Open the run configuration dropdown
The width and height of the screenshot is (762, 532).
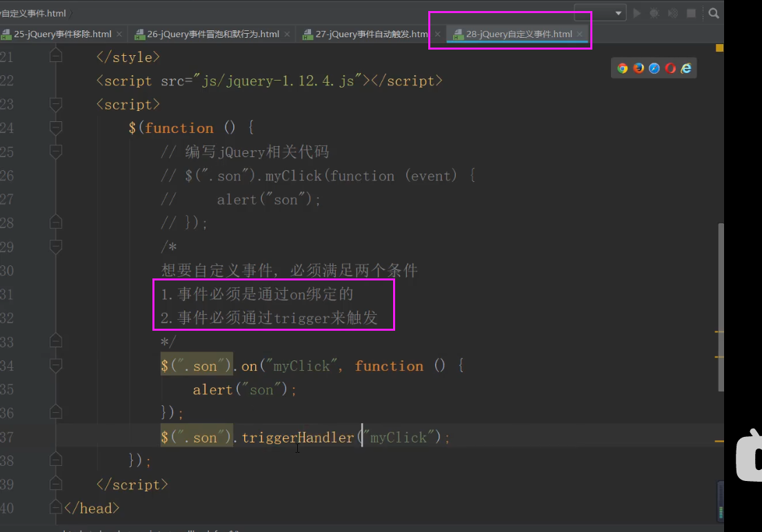click(x=600, y=13)
